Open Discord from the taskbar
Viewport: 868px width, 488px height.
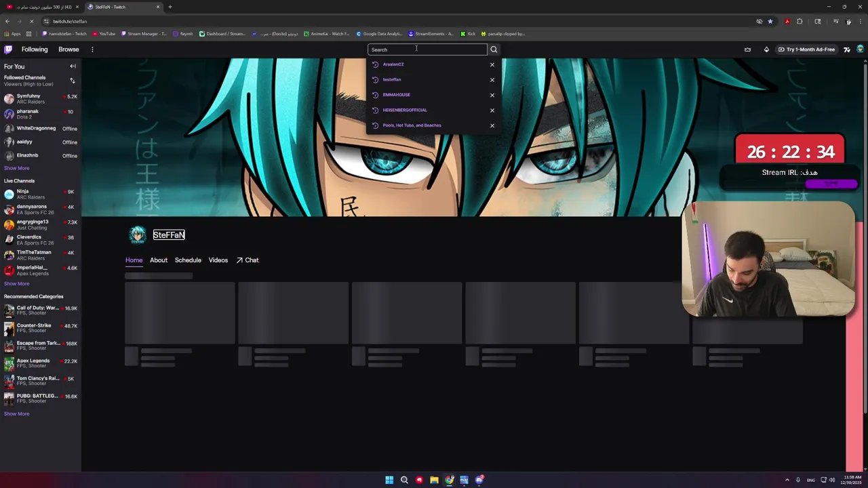coord(479,480)
